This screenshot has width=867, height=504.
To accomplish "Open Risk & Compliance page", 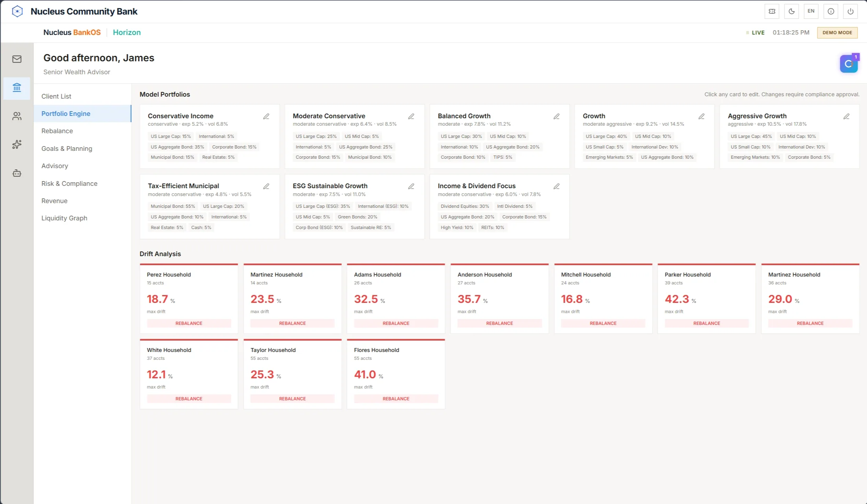I will click(82, 183).
